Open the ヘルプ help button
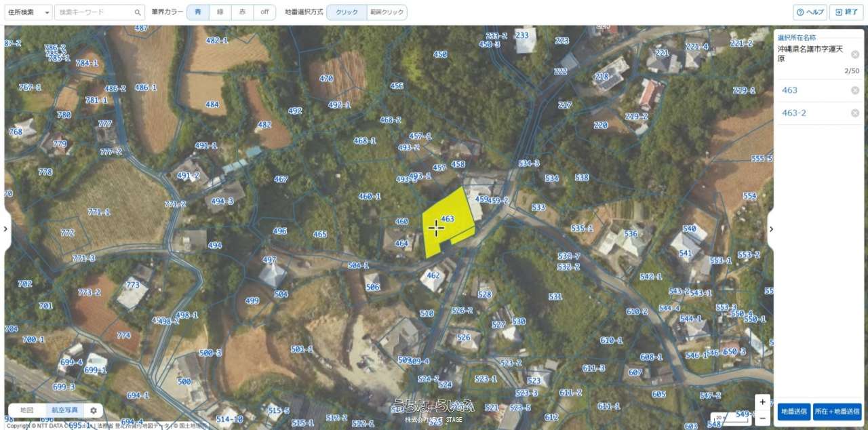 tap(810, 12)
